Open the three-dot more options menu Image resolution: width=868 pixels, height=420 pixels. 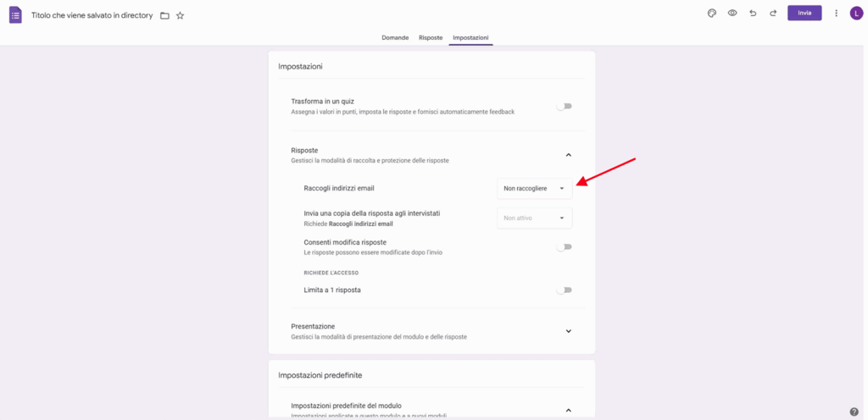click(836, 14)
